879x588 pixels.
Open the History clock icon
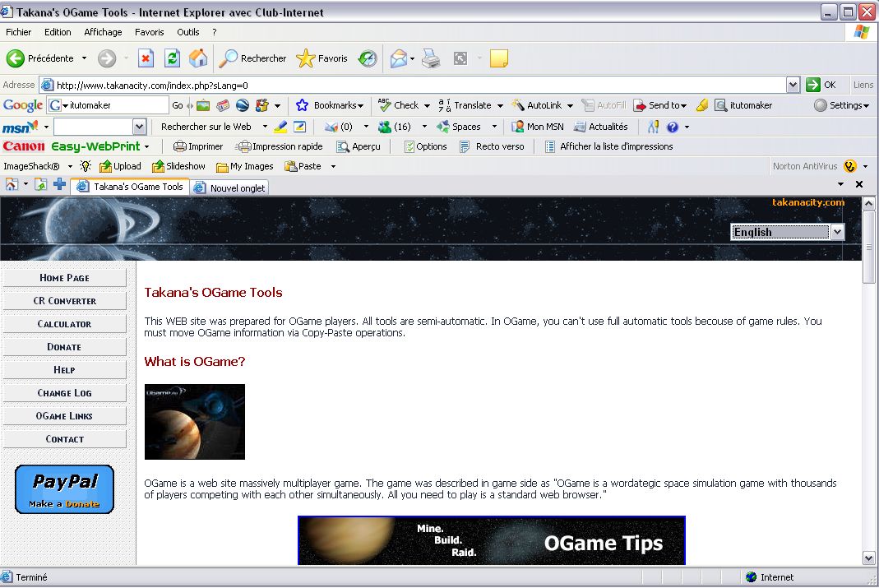(x=368, y=58)
